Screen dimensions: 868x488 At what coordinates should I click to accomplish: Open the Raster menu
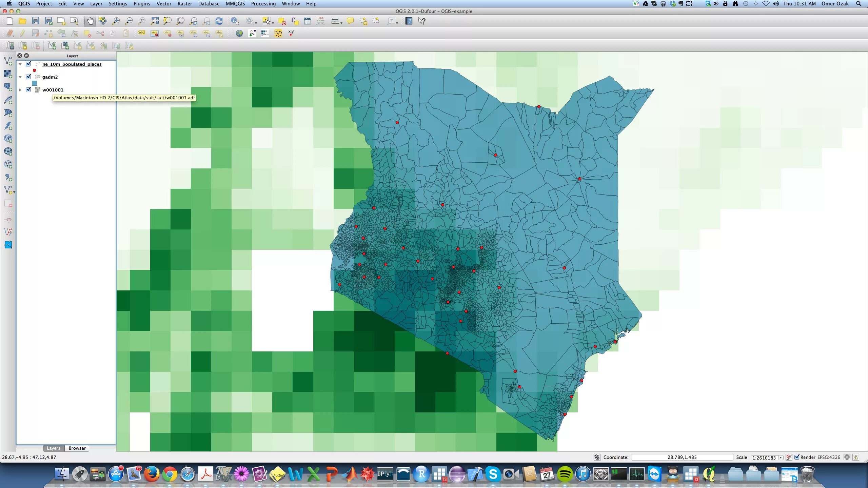point(184,4)
